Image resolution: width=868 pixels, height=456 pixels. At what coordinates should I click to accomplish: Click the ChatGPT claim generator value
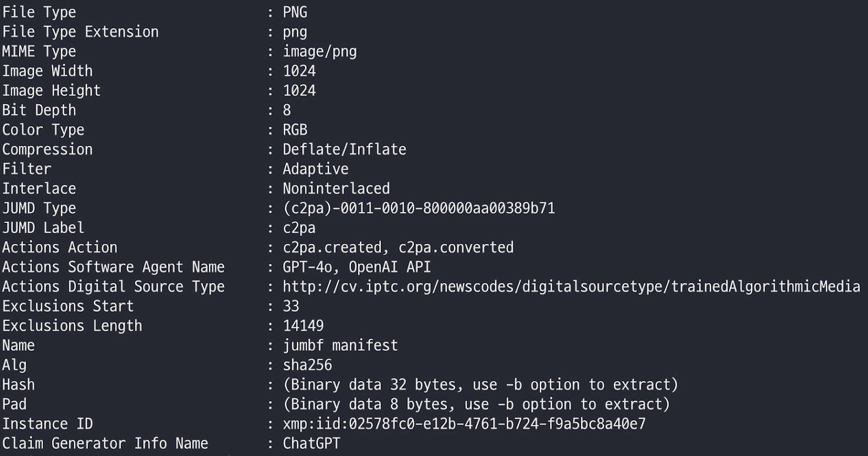311,443
